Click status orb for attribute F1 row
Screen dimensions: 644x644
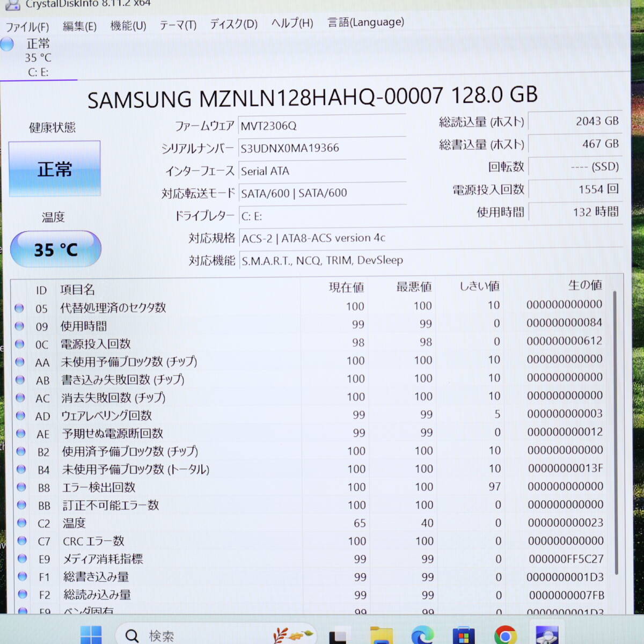click(23, 576)
